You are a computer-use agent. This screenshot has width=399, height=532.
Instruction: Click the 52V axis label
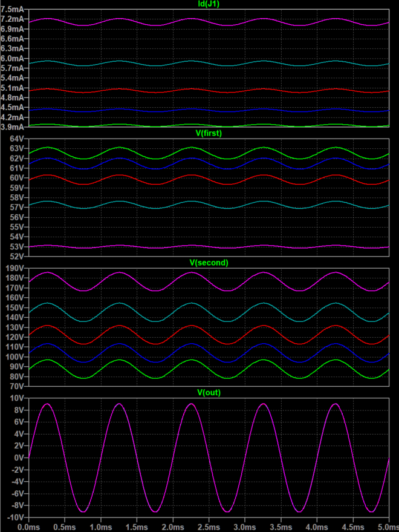coord(17,256)
